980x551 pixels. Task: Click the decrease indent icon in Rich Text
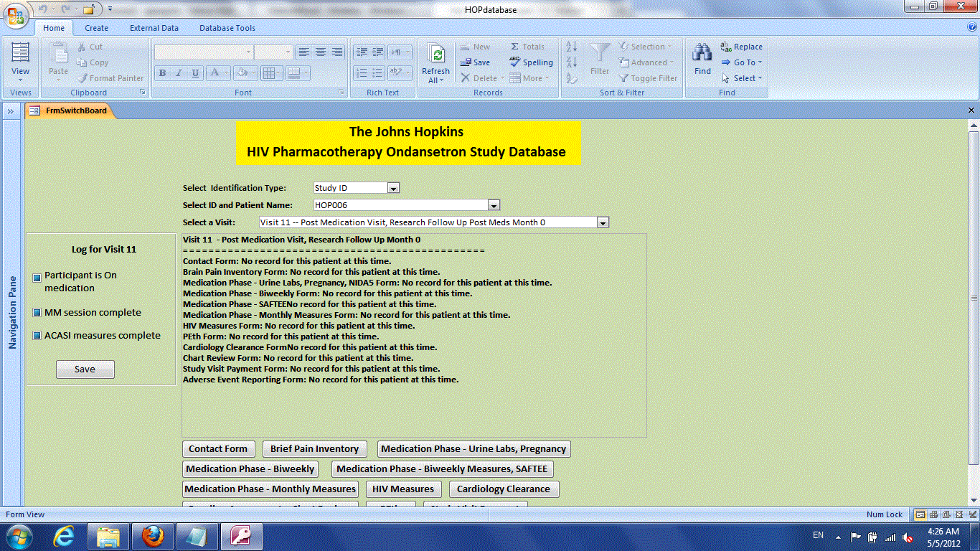(x=361, y=52)
